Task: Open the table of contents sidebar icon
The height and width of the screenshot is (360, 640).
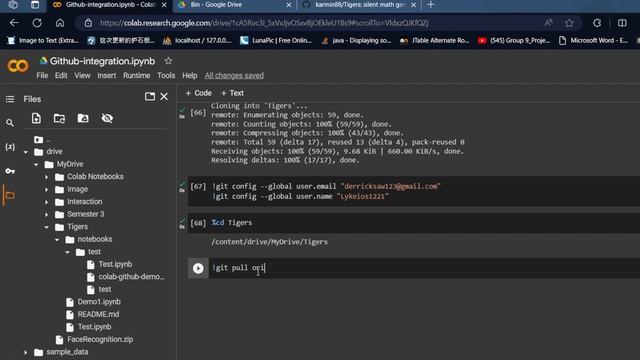Action: [10, 99]
